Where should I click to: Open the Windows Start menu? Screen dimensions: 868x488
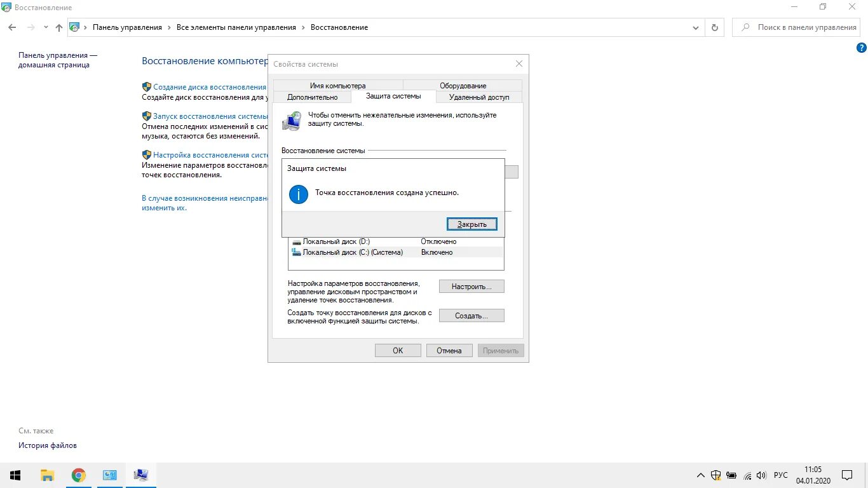15,475
